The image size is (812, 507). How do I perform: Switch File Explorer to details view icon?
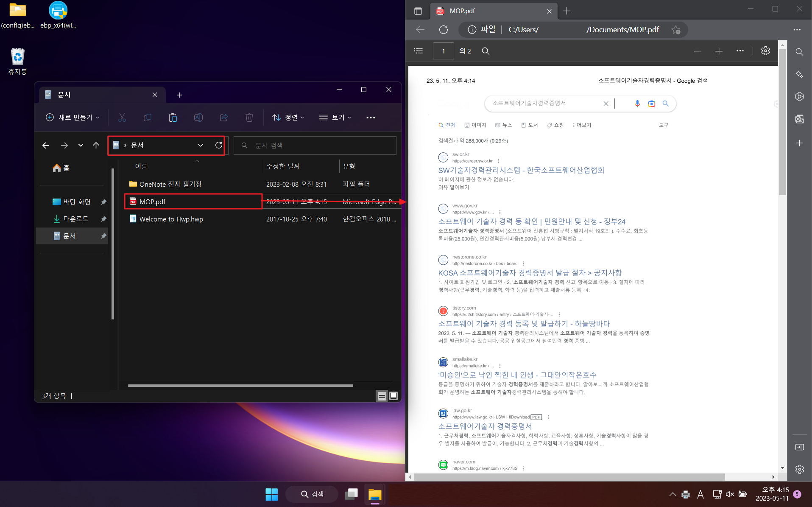coord(382,396)
